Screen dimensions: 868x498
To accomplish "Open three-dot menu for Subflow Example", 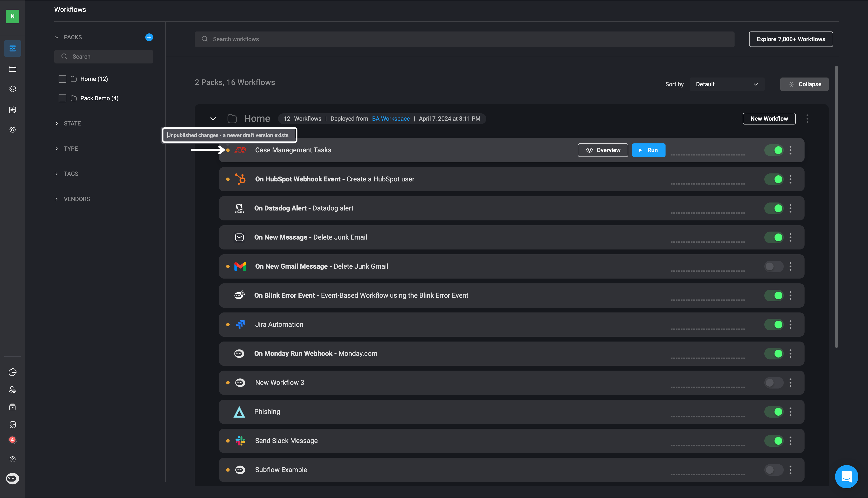I will (x=790, y=470).
